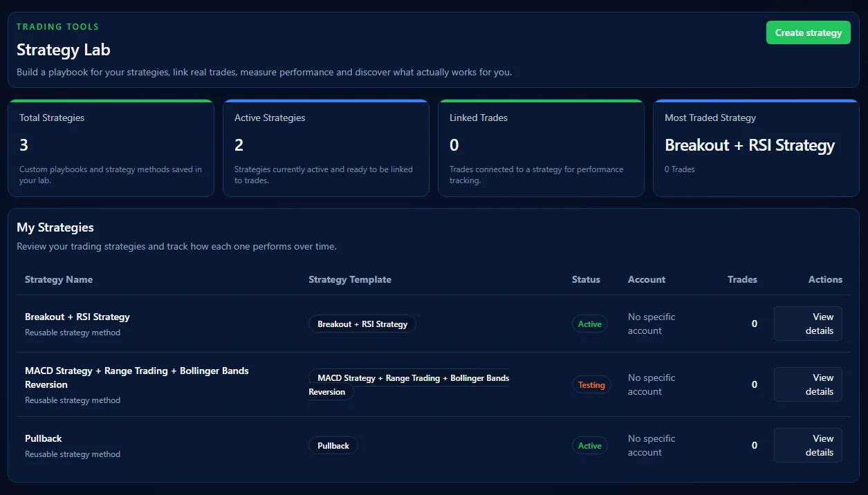Open View details for Pullback strategy
868x495 pixels.
coord(808,445)
